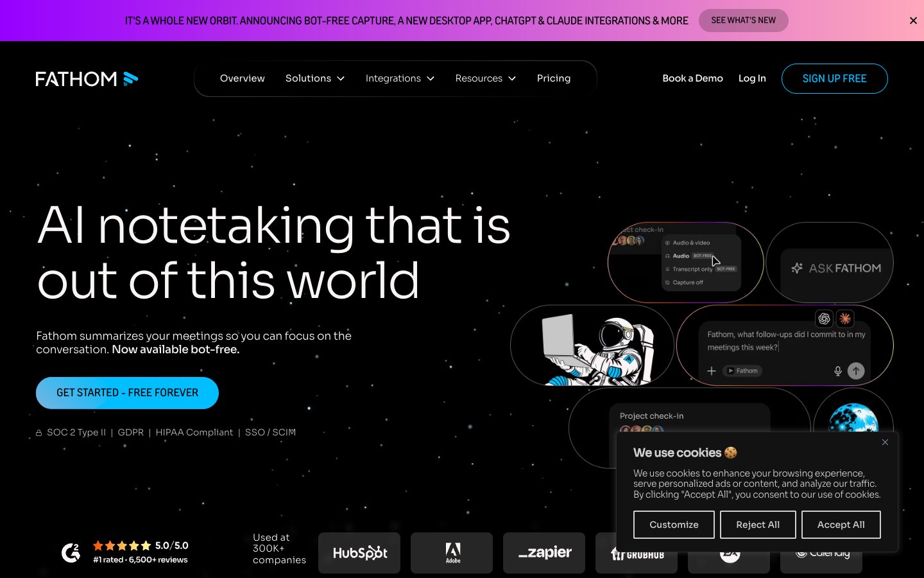Click the #1 rated 6,500+ reviews text
The height and width of the screenshot is (578, 924).
pos(141,560)
